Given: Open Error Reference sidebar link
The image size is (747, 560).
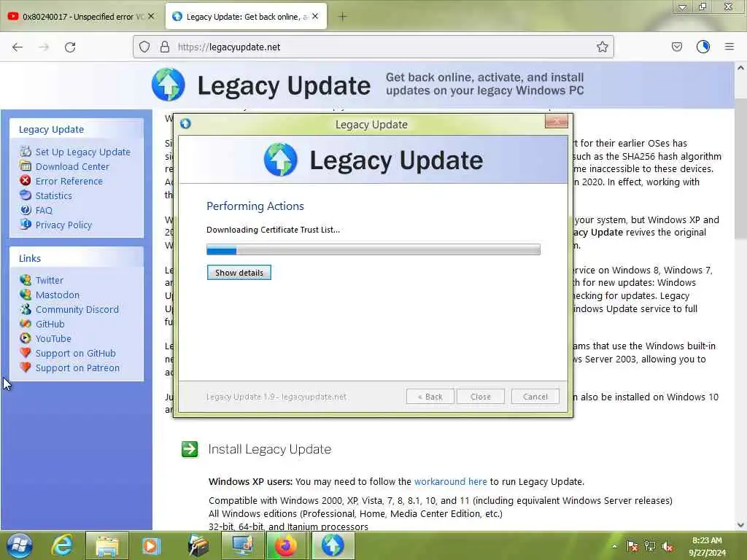Looking at the screenshot, I should pyautogui.click(x=69, y=181).
